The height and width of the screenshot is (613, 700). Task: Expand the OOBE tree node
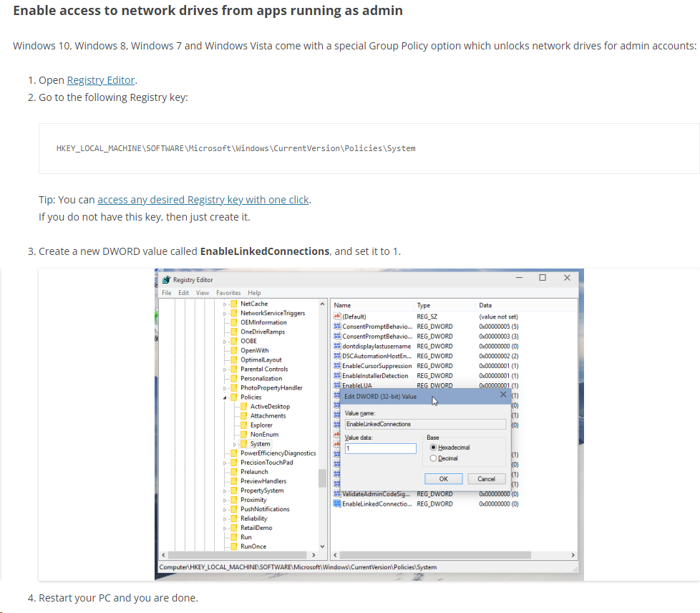click(x=225, y=342)
